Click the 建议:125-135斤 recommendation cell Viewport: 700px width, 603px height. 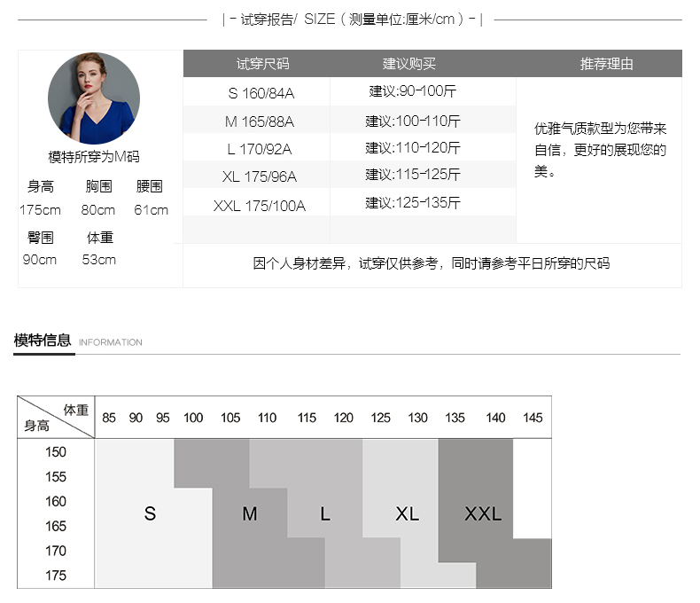click(x=413, y=203)
